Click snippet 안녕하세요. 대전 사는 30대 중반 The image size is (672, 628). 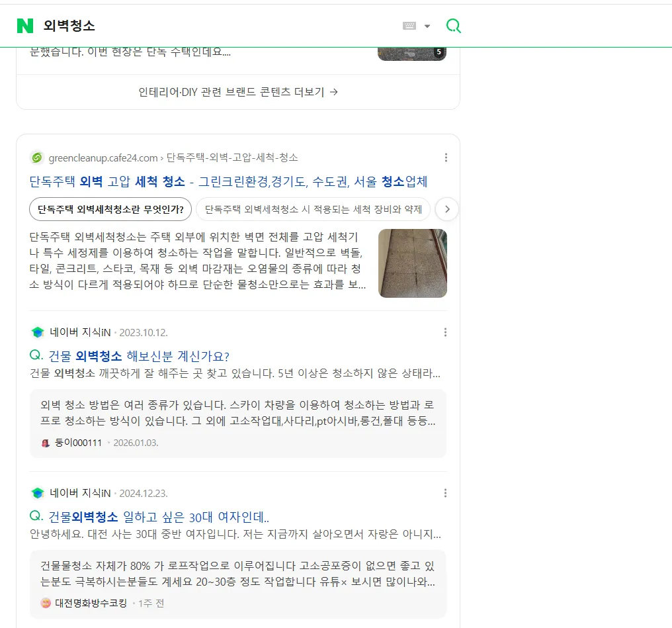235,534
